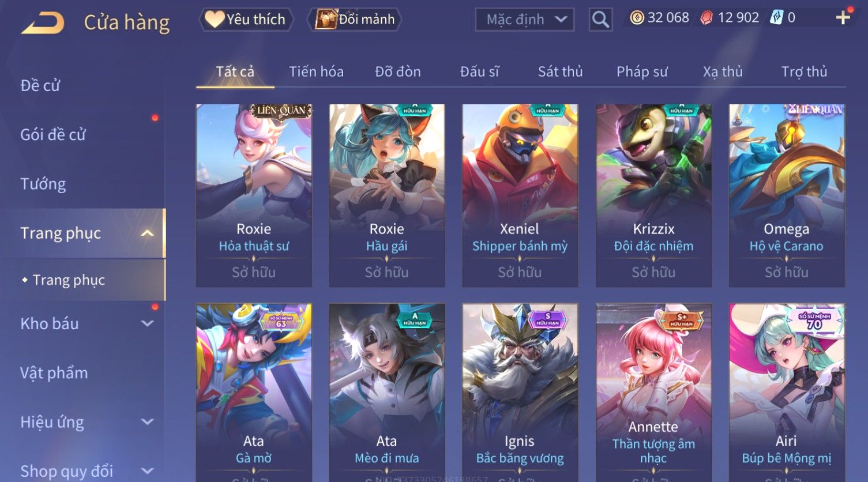The width and height of the screenshot is (868, 482).
Task: Open the Mặc định sort dropdown
Action: pos(524,20)
